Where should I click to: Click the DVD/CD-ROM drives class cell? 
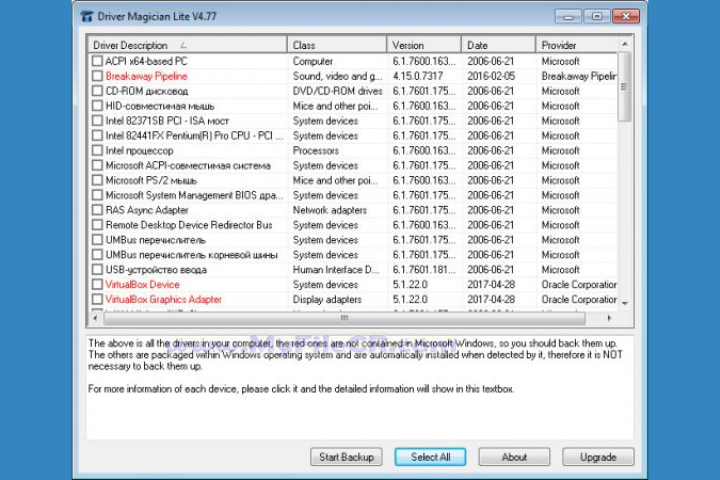click(338, 91)
